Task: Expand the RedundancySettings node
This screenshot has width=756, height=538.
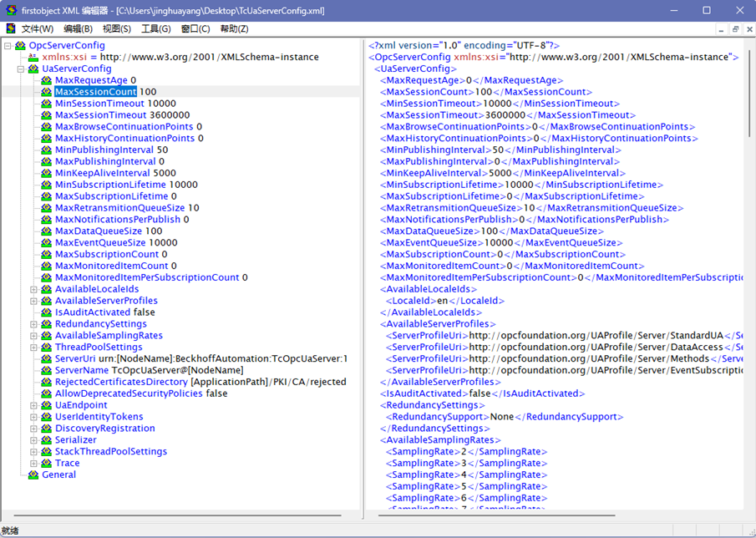Action: (34, 324)
